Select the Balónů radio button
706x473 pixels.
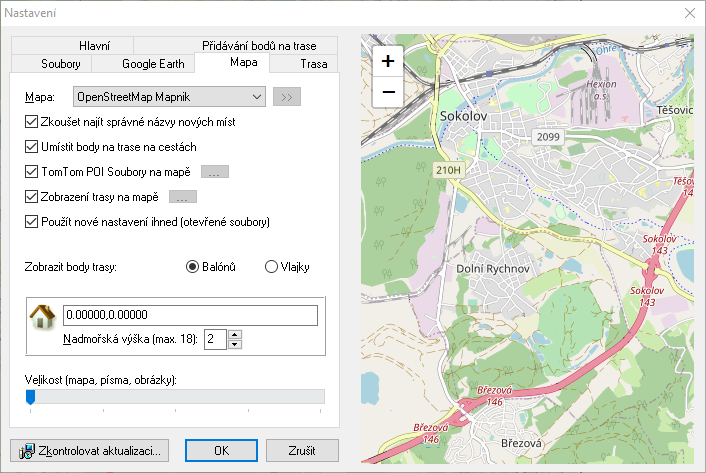[x=193, y=266]
